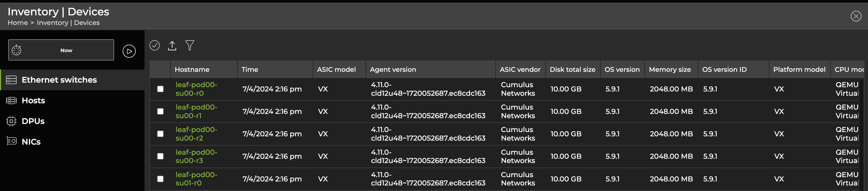Sort by the Memory size column header
This screenshot has height=191, width=868.
[x=670, y=70]
